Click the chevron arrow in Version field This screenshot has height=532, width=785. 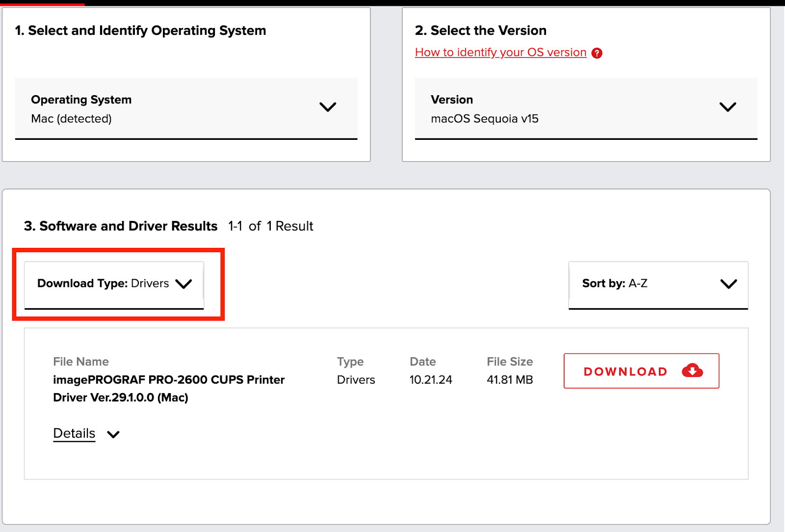[x=728, y=107]
